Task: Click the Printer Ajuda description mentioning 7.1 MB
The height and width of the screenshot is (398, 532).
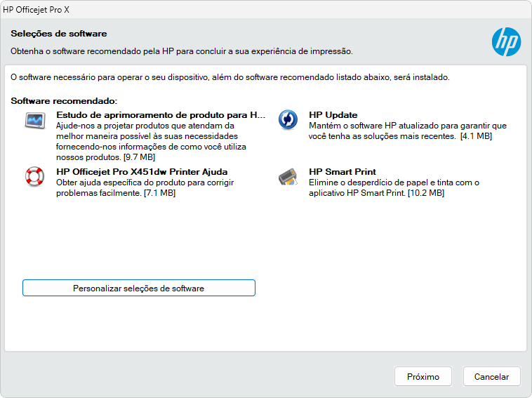Action: (x=145, y=187)
